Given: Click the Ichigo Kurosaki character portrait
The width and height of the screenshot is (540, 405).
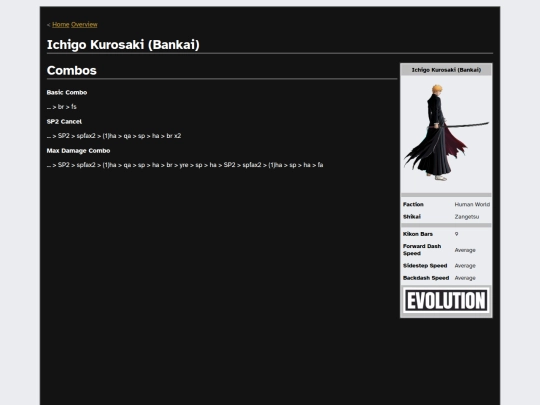Looking at the screenshot, I should (x=446, y=133).
